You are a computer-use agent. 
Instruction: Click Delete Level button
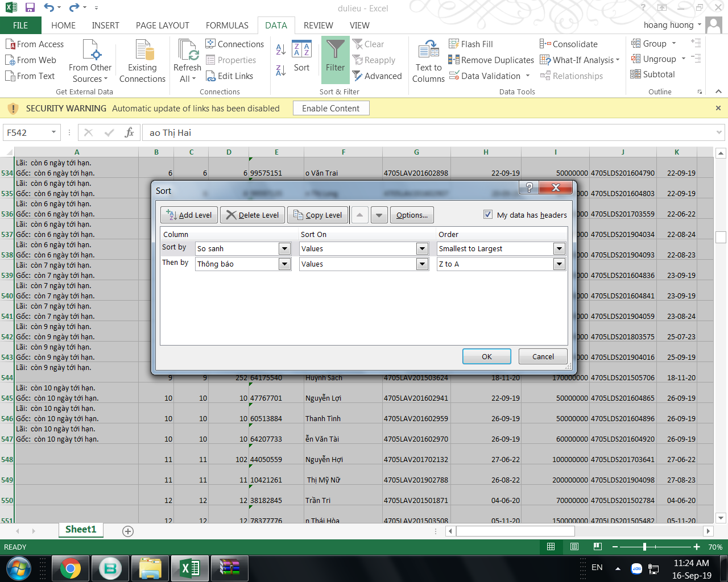tap(253, 215)
